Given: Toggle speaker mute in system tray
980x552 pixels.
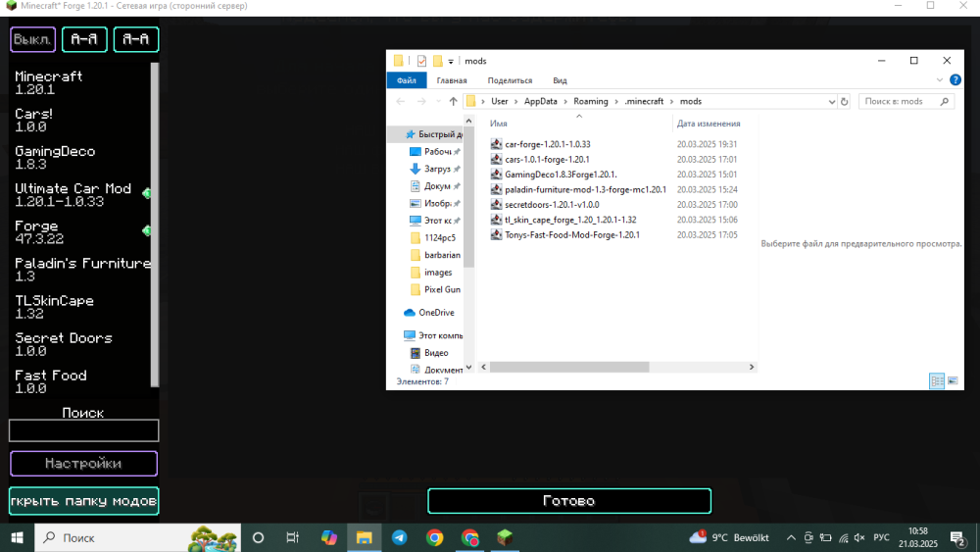Looking at the screenshot, I should [860, 537].
